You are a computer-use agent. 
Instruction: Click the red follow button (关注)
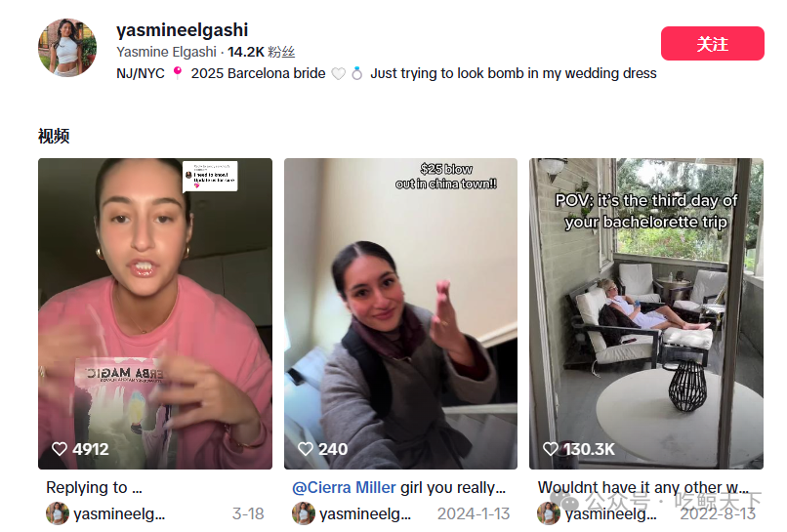(x=712, y=44)
